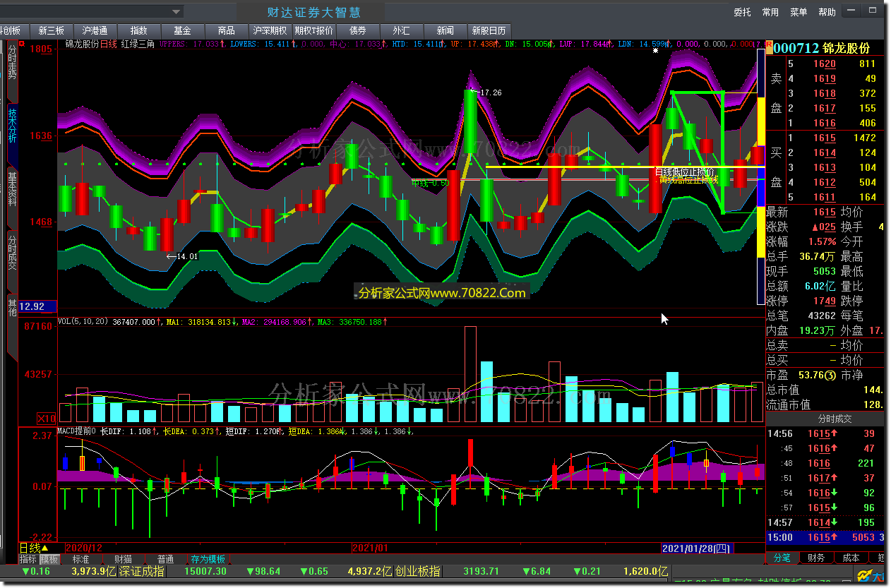Open the 沪深期权 tab
891x588 pixels.
click(270, 31)
